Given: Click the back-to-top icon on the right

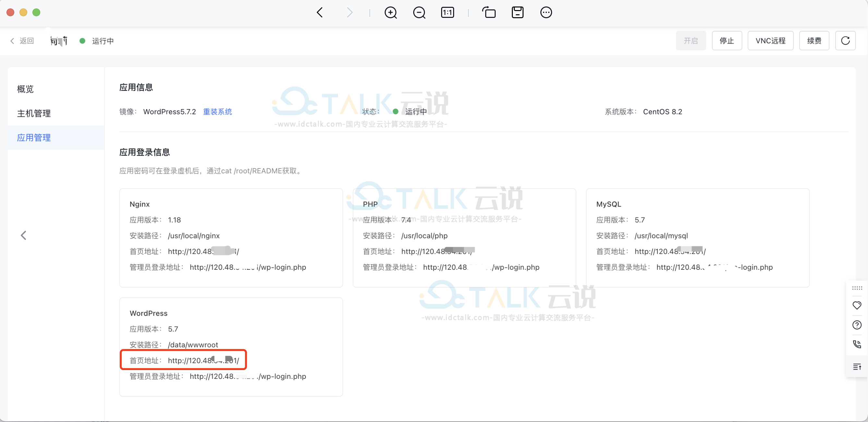Looking at the screenshot, I should 857,367.
